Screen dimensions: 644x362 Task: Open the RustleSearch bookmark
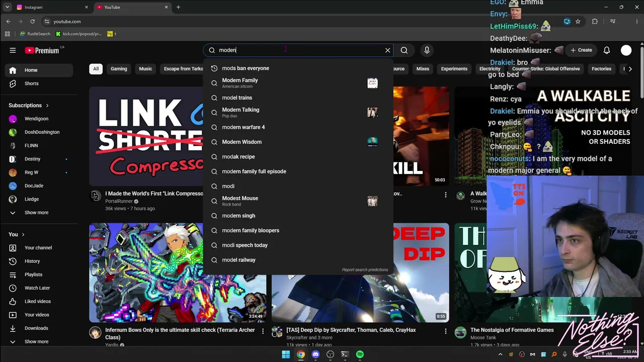(x=35, y=34)
